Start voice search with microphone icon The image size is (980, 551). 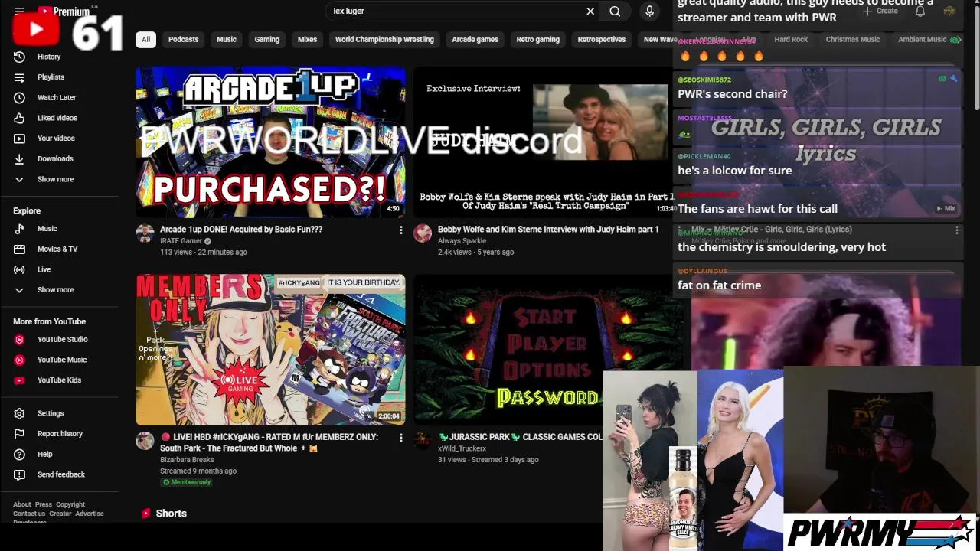pyautogui.click(x=649, y=11)
